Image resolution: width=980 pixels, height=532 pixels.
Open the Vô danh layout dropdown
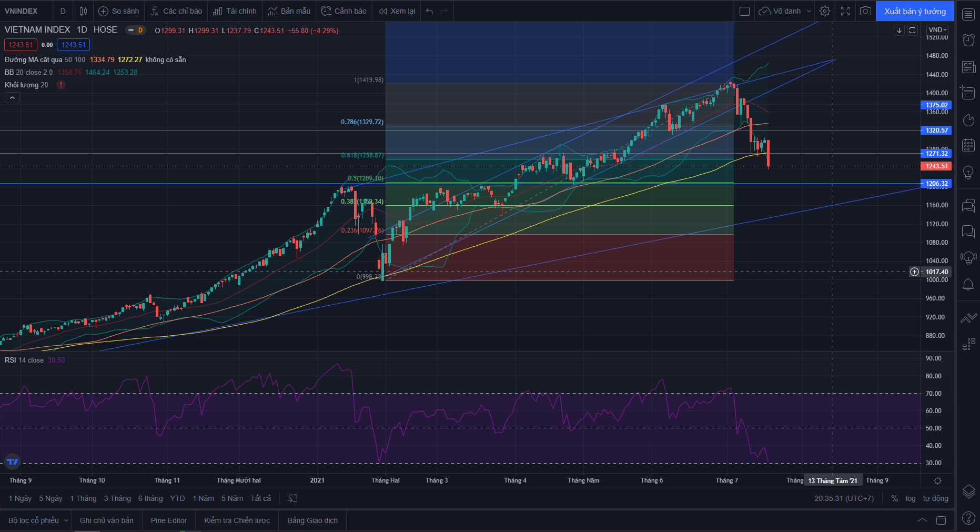809,11
